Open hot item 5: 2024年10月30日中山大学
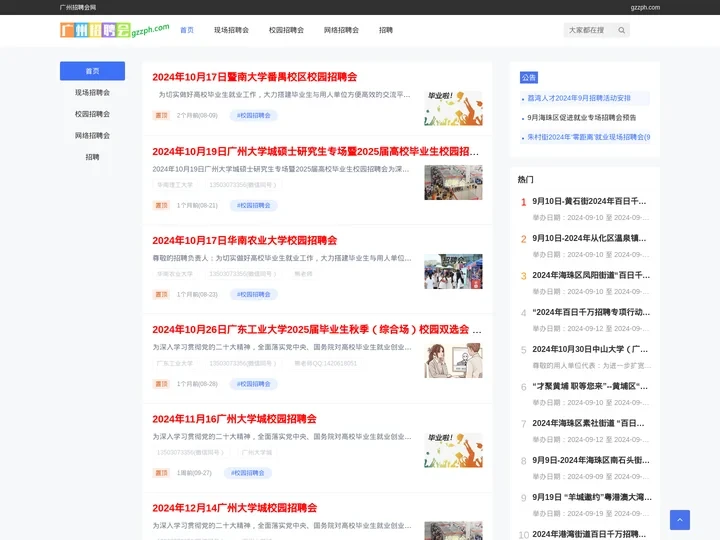720x540 pixels. click(590, 349)
